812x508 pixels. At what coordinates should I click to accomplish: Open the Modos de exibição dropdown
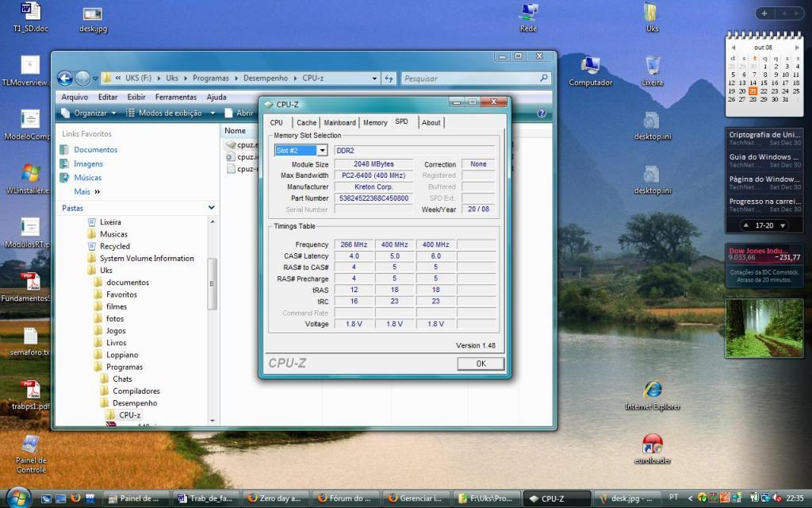click(x=170, y=113)
